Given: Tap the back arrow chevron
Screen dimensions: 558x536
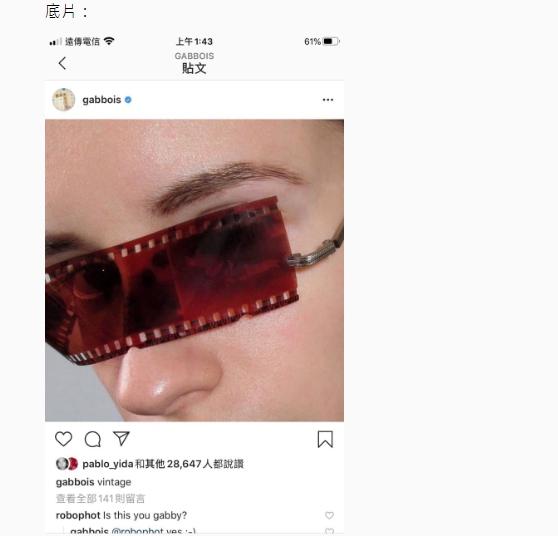Looking at the screenshot, I should (62, 63).
